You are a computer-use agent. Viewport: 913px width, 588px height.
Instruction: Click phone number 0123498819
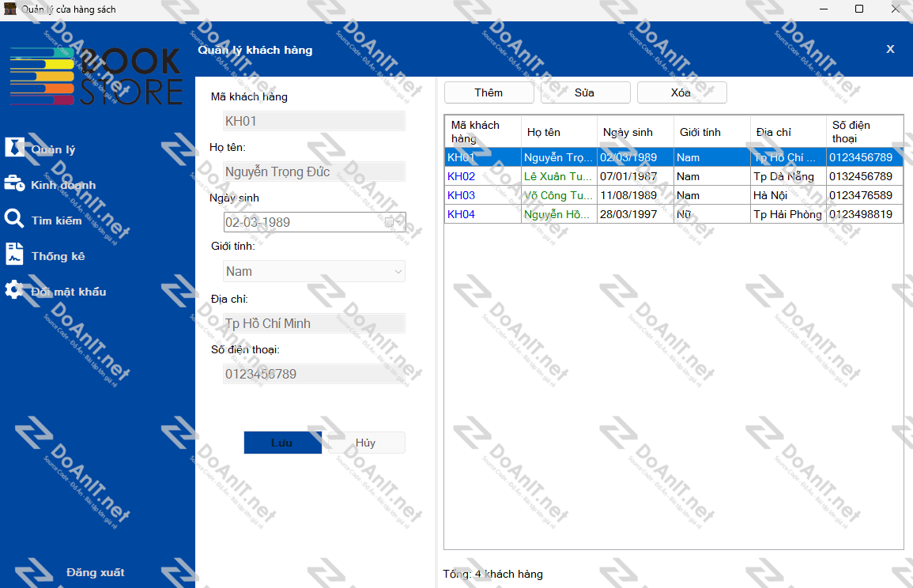[x=864, y=214]
